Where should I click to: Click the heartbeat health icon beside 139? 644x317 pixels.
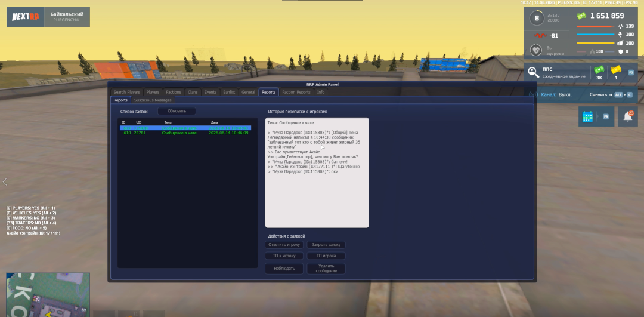(x=620, y=26)
